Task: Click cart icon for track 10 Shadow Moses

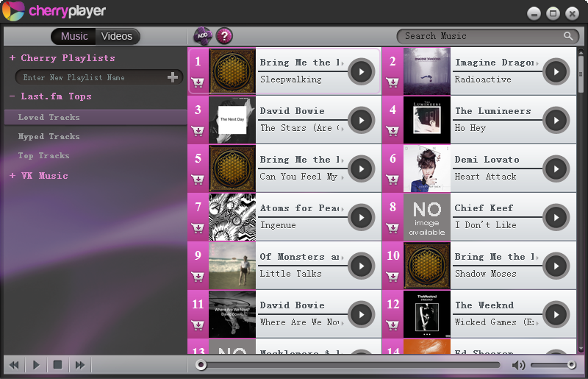Action: [392, 277]
